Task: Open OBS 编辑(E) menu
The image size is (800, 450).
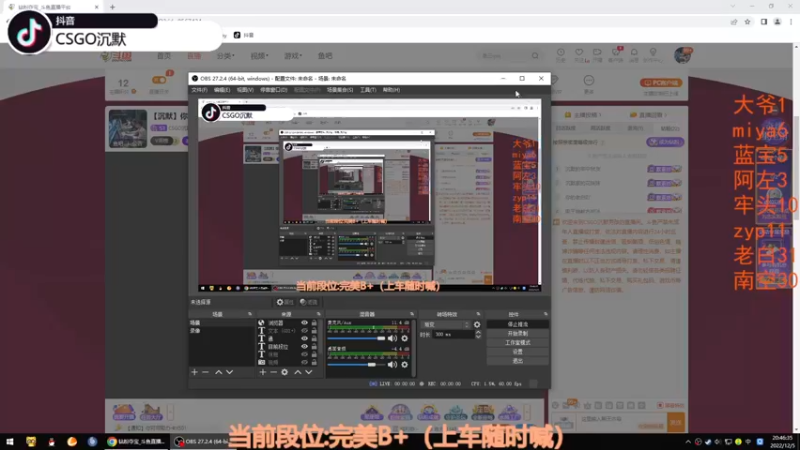Action: pyautogui.click(x=222, y=90)
